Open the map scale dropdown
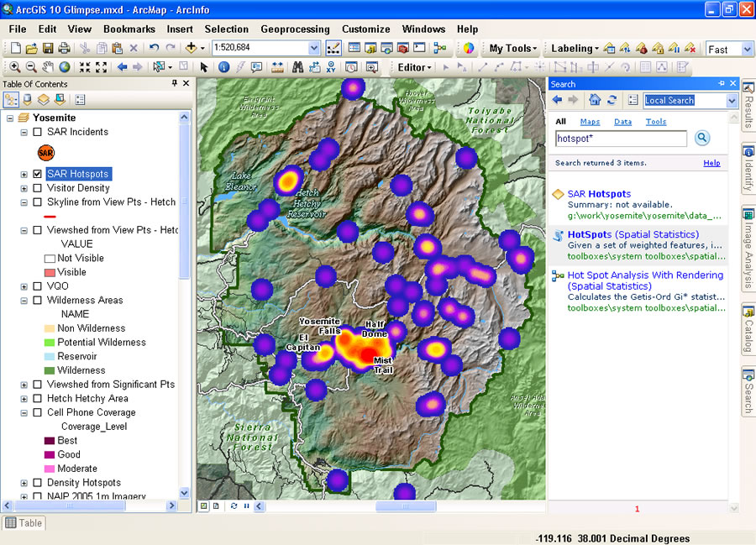 (x=314, y=49)
